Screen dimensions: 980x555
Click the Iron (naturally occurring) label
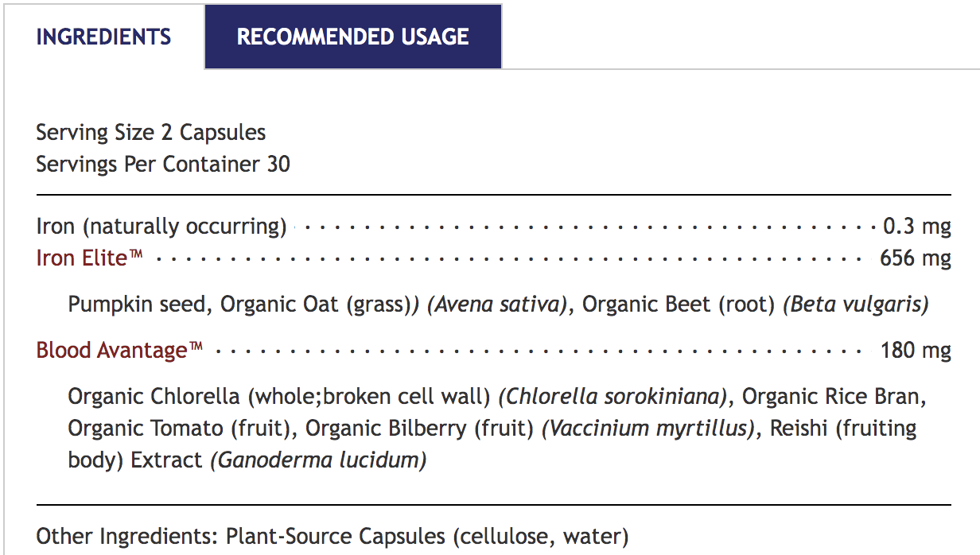point(161,226)
